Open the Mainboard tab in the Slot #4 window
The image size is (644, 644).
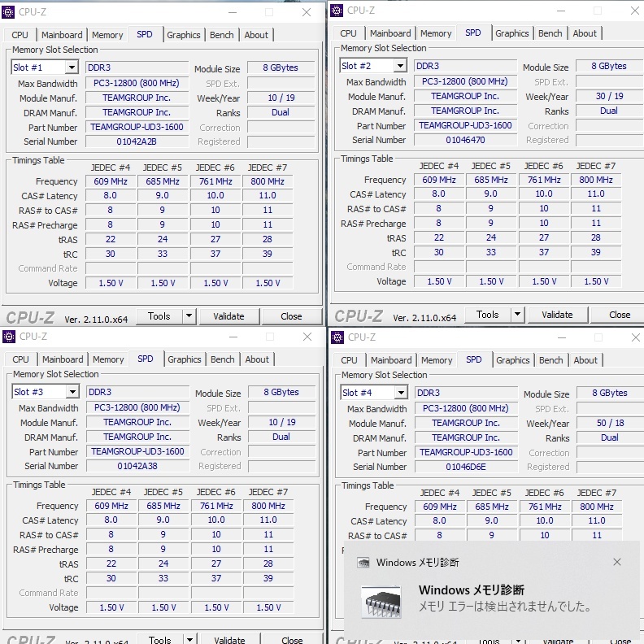tap(391, 360)
